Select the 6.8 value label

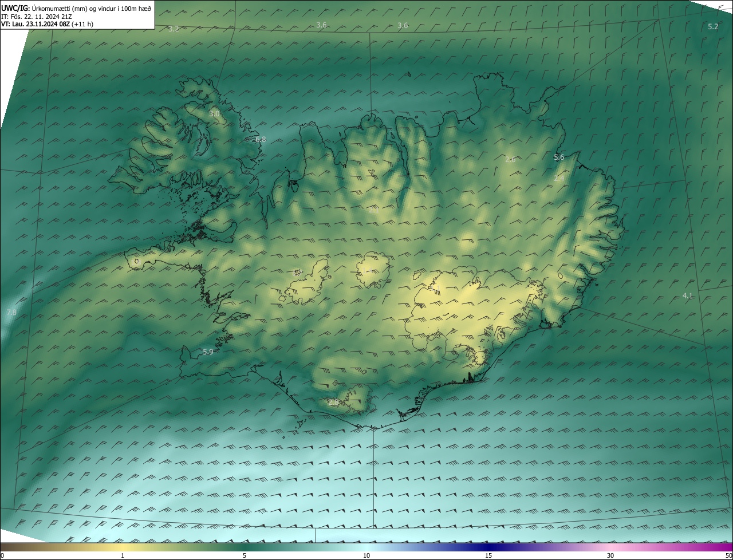pyautogui.click(x=261, y=139)
